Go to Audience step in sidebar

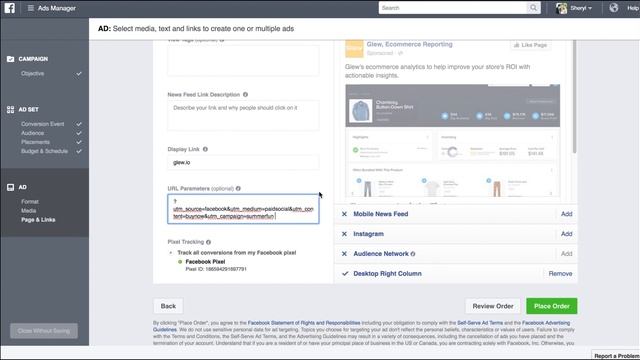point(33,133)
